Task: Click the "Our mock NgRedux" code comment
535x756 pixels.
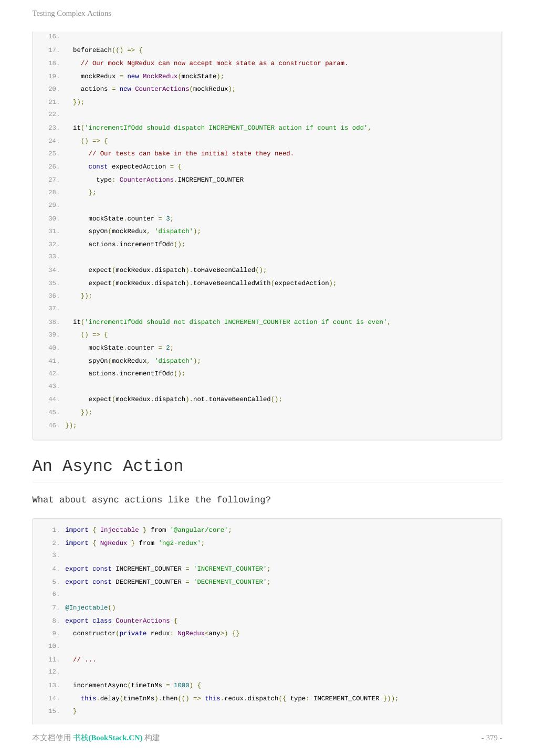Action: [x=214, y=64]
